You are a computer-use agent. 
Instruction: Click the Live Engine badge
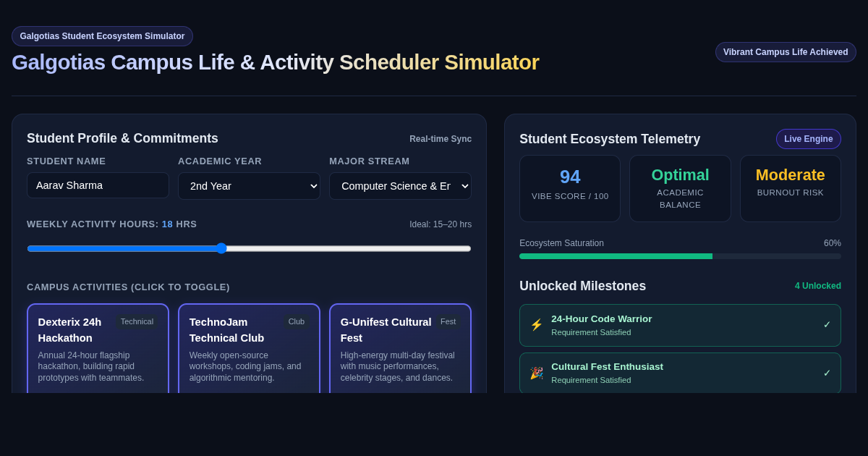pyautogui.click(x=808, y=139)
